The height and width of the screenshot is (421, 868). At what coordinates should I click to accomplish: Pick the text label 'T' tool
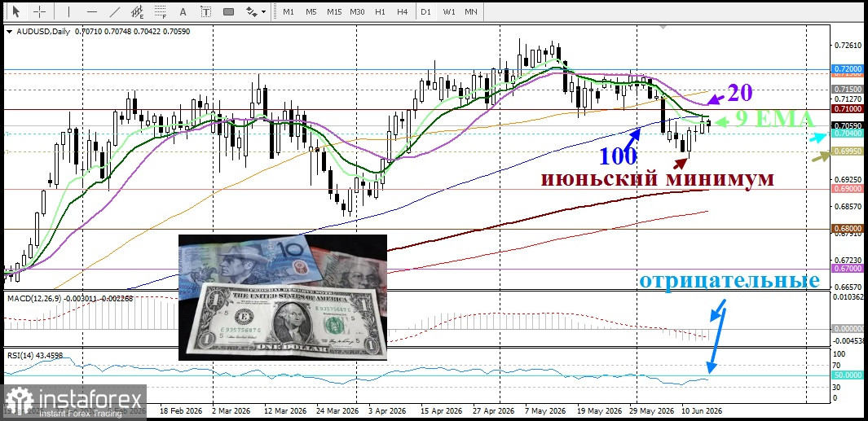tap(206, 11)
